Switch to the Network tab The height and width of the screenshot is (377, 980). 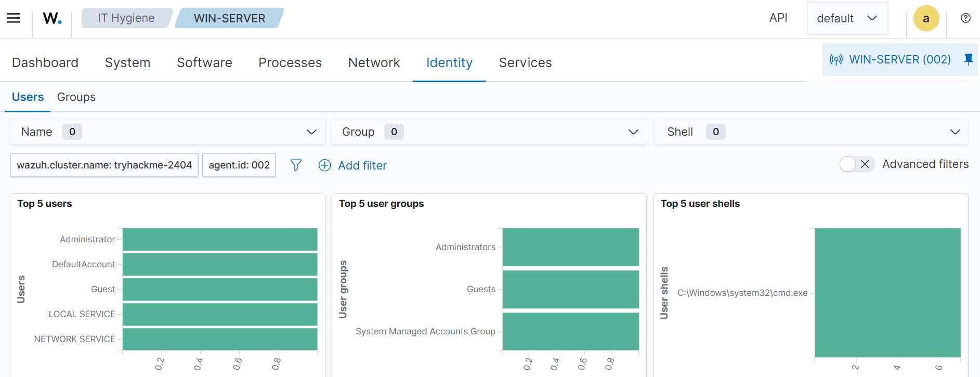374,62
